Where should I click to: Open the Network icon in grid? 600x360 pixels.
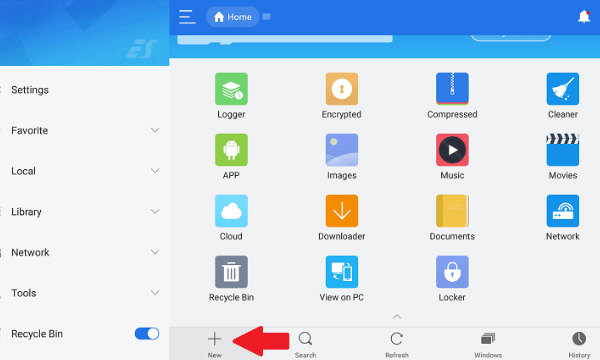(x=562, y=211)
